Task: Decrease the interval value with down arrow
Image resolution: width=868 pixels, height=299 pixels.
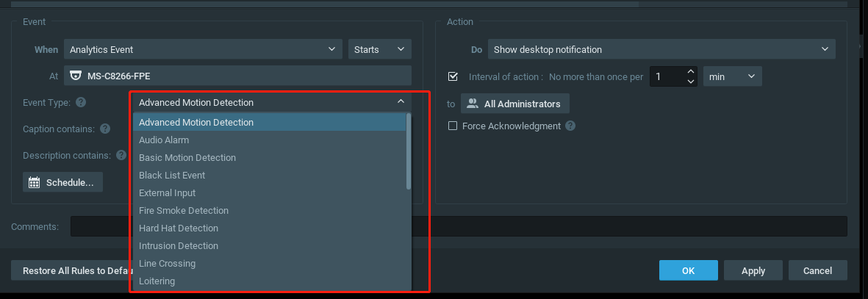Action: (x=690, y=82)
